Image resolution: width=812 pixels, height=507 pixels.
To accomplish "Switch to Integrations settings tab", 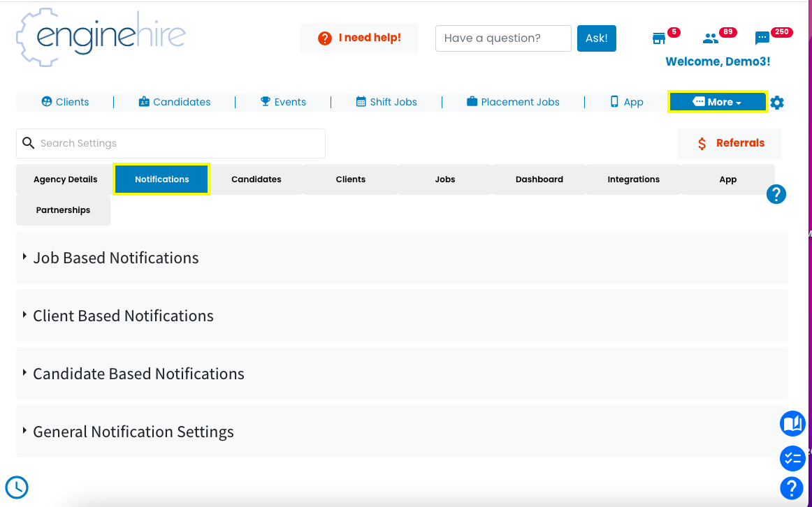I will point(633,179).
